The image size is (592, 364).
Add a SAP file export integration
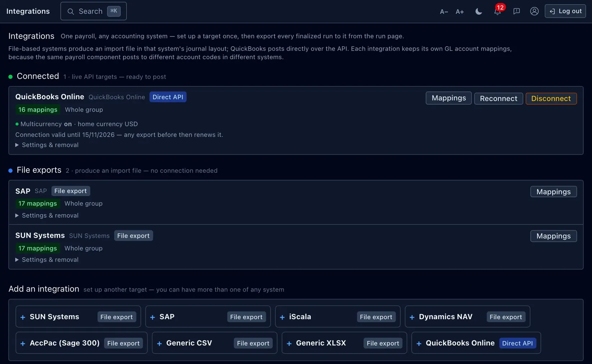(x=208, y=317)
